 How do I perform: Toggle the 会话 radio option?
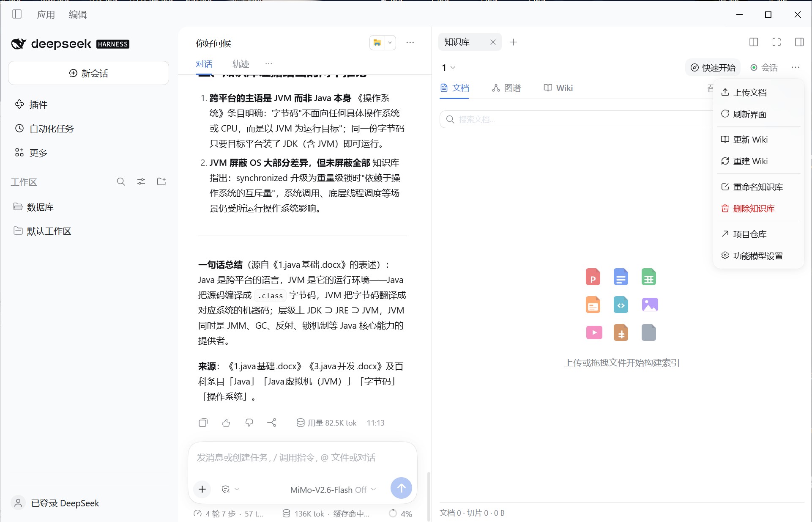pos(764,68)
